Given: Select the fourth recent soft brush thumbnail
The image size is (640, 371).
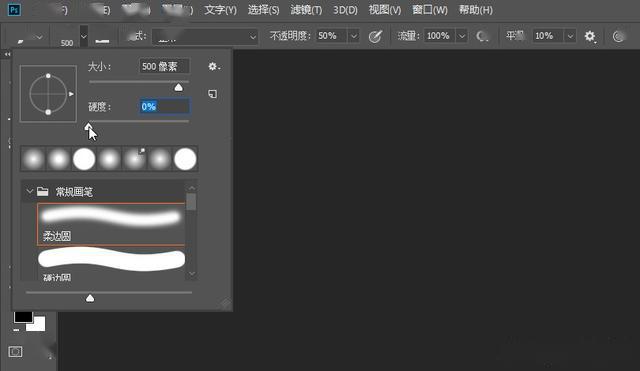Looking at the screenshot, I should click(109, 159).
